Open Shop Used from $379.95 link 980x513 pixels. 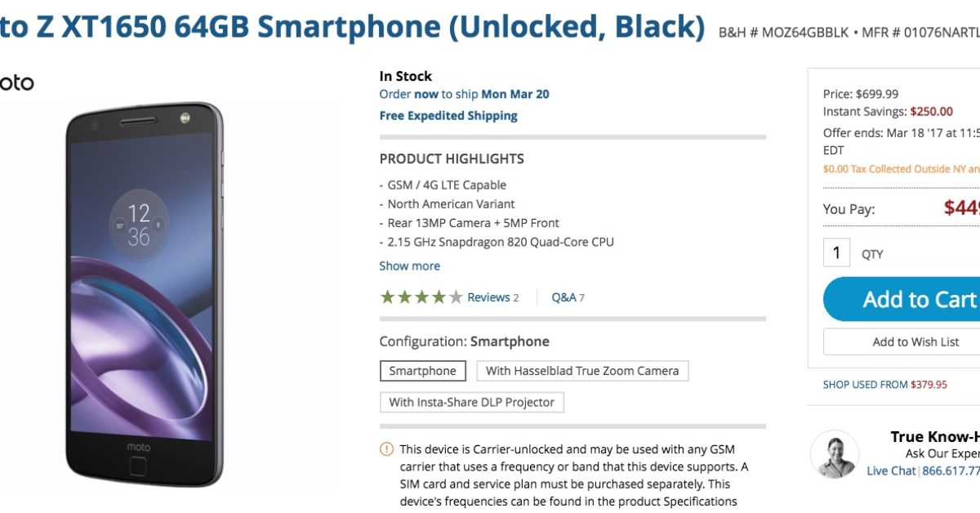(884, 384)
